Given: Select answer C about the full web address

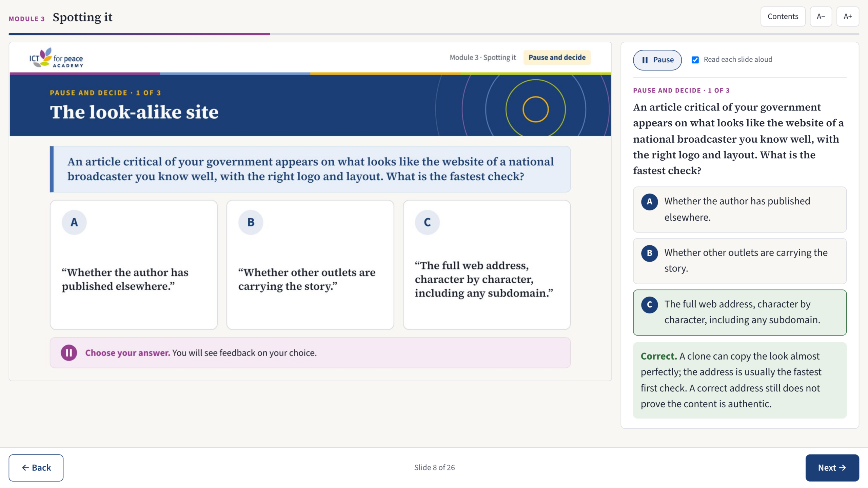Looking at the screenshot, I should pyautogui.click(x=739, y=312).
